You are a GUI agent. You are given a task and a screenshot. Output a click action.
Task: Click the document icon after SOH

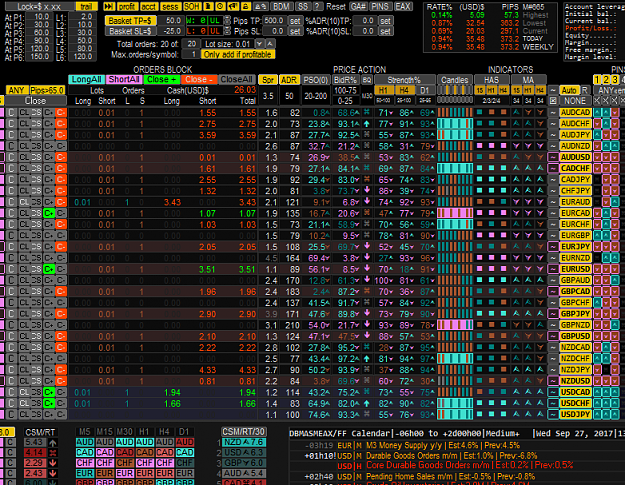click(x=208, y=6)
